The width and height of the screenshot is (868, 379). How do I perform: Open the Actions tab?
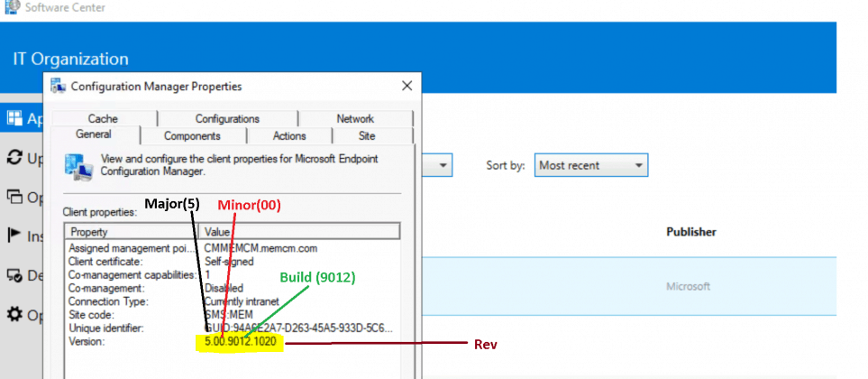pos(289,135)
